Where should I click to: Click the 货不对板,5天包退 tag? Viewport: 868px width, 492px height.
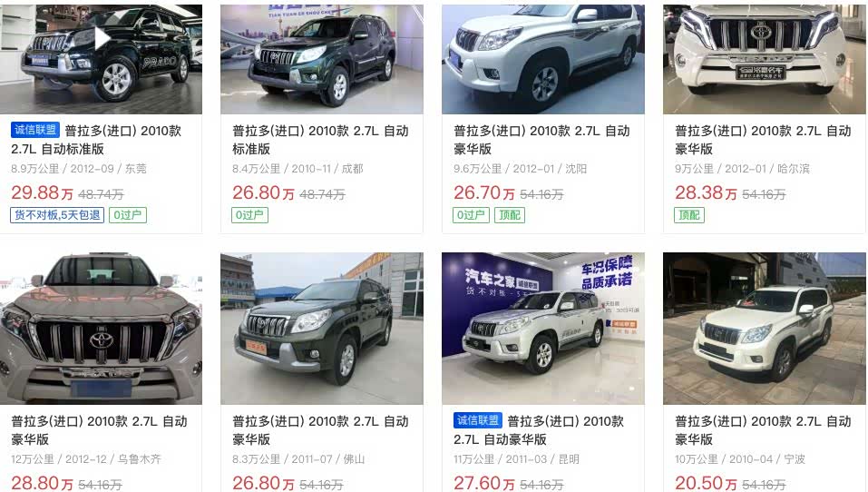coord(57,215)
